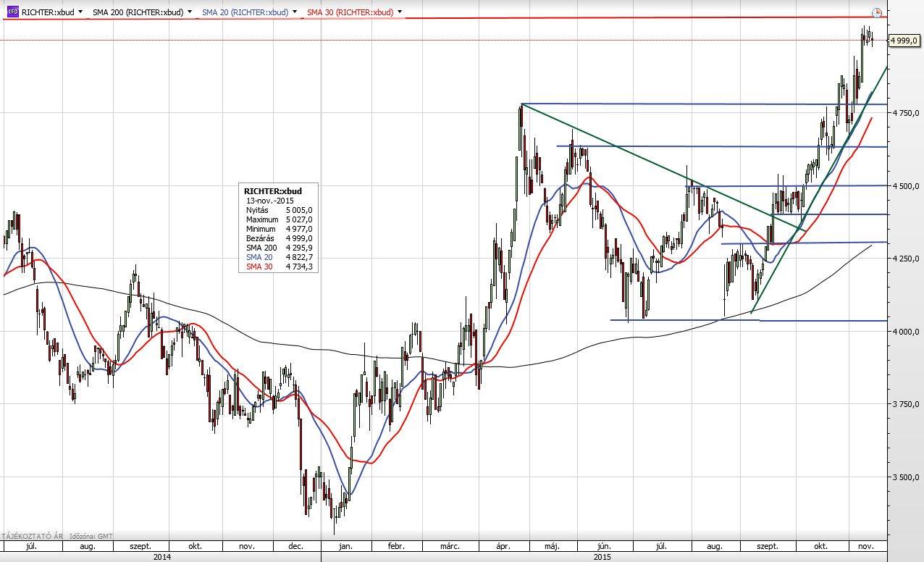Click the SMA 200 value 4 295,9
The image size is (924, 562).
pos(298,248)
